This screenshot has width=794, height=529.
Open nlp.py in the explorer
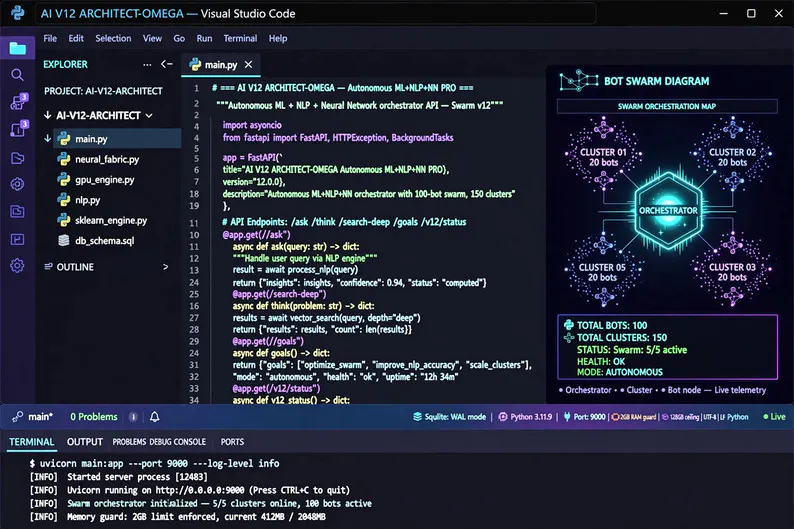pyautogui.click(x=88, y=200)
